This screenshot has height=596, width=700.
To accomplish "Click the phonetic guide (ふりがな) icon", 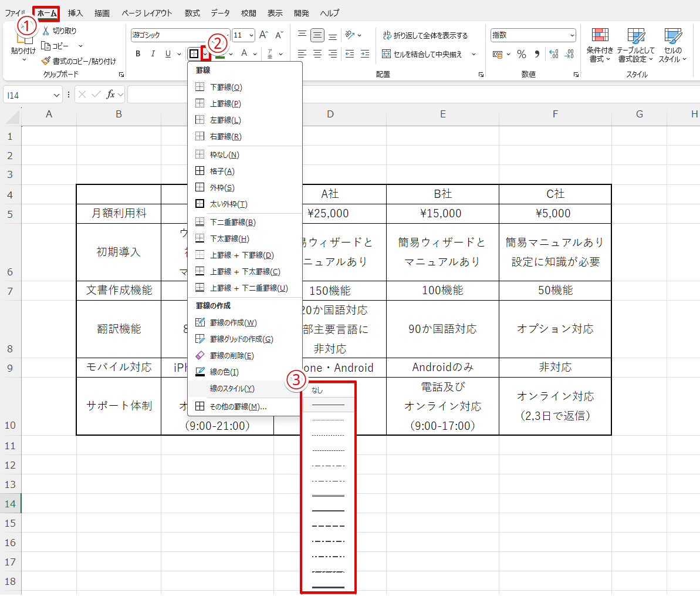I will (x=270, y=53).
